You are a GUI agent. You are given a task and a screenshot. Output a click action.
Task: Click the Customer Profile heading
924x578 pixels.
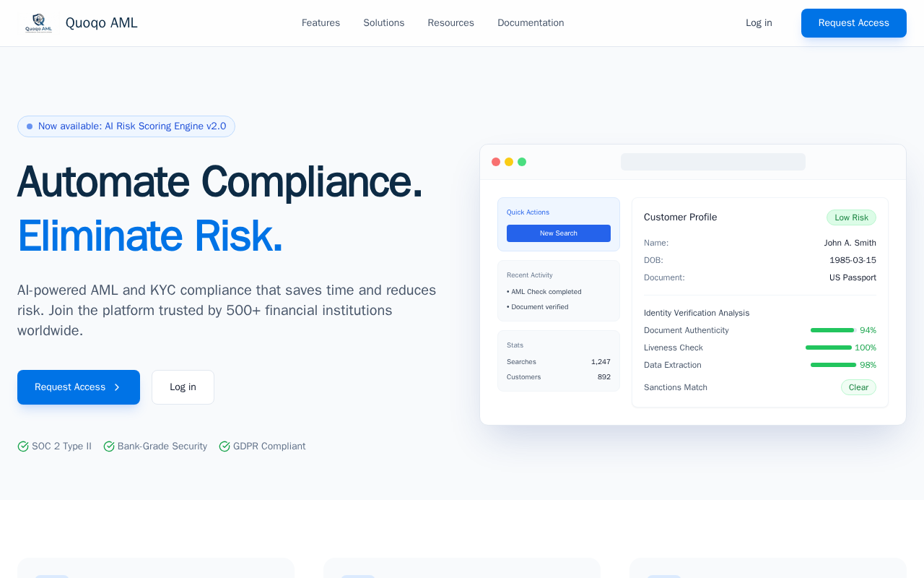click(681, 217)
